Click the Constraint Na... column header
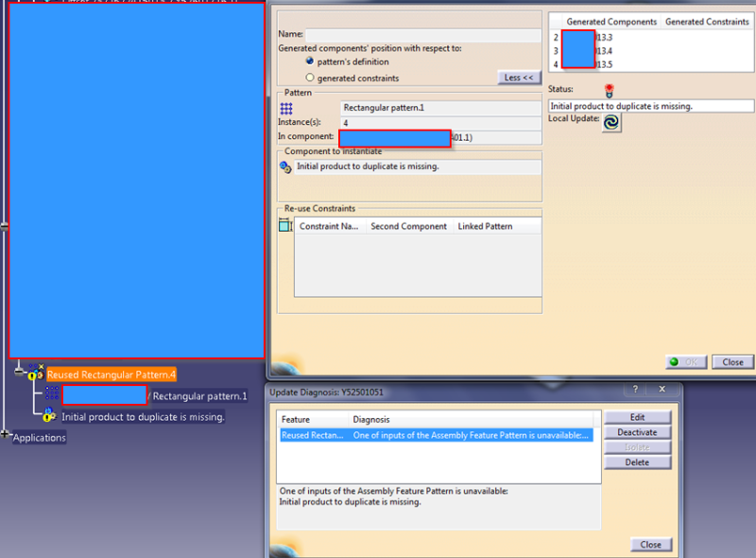 pyautogui.click(x=330, y=226)
